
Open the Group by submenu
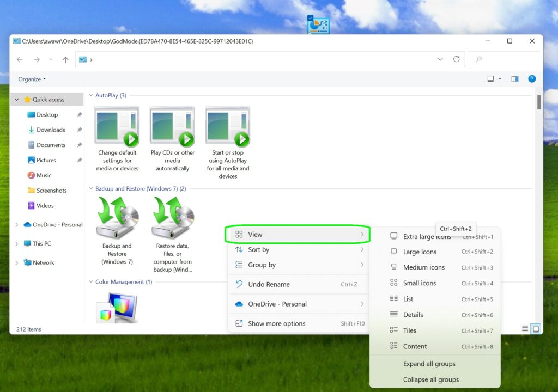298,265
